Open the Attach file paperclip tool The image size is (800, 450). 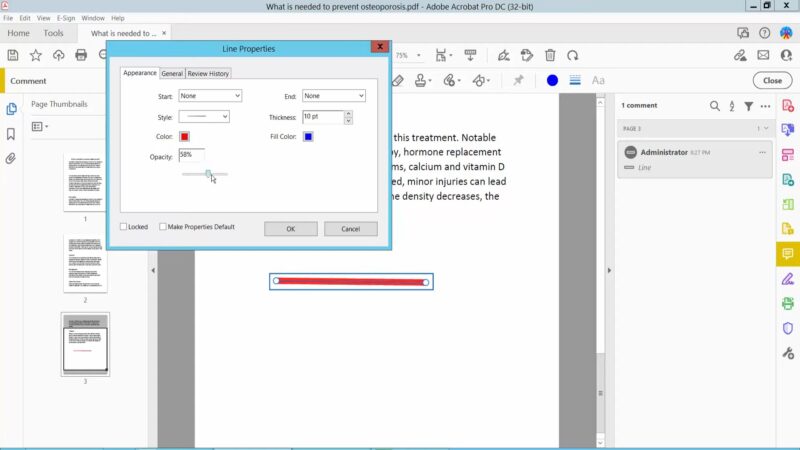(449, 81)
